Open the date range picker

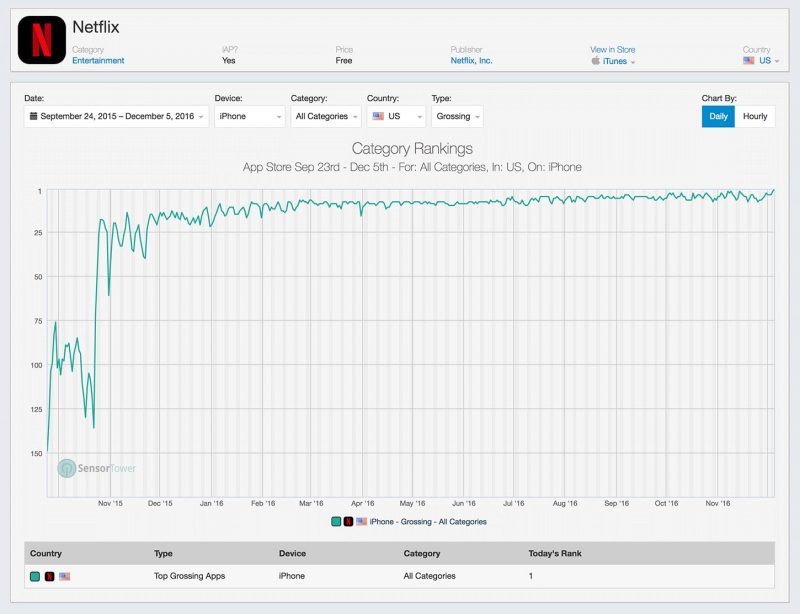[116, 116]
